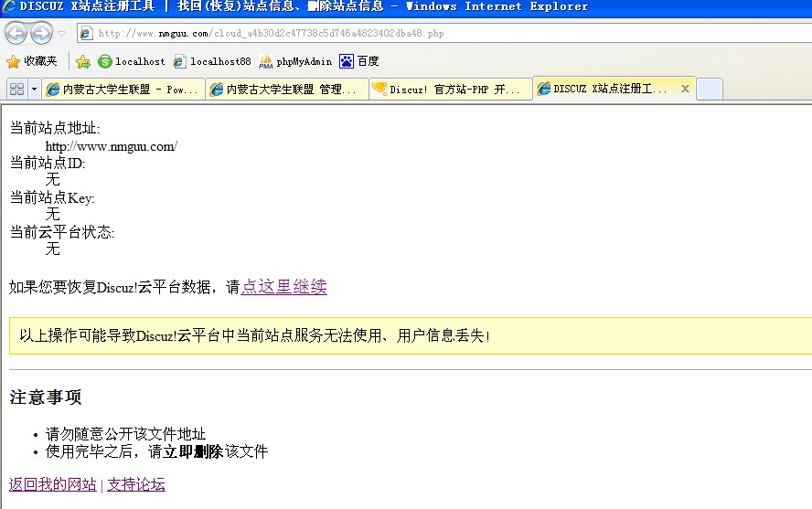Click the 支持论坛 link
Image resolution: width=812 pixels, height=509 pixels.
point(136,484)
